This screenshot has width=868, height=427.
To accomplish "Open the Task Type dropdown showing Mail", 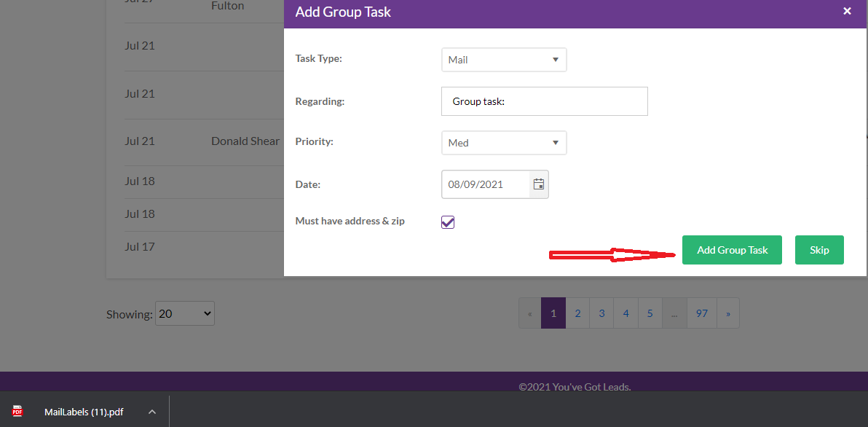I will [x=504, y=60].
